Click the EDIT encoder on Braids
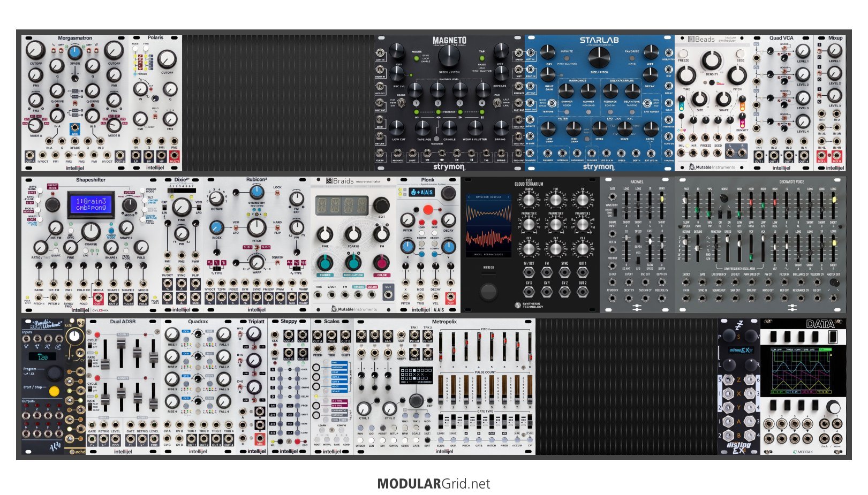 point(381,205)
